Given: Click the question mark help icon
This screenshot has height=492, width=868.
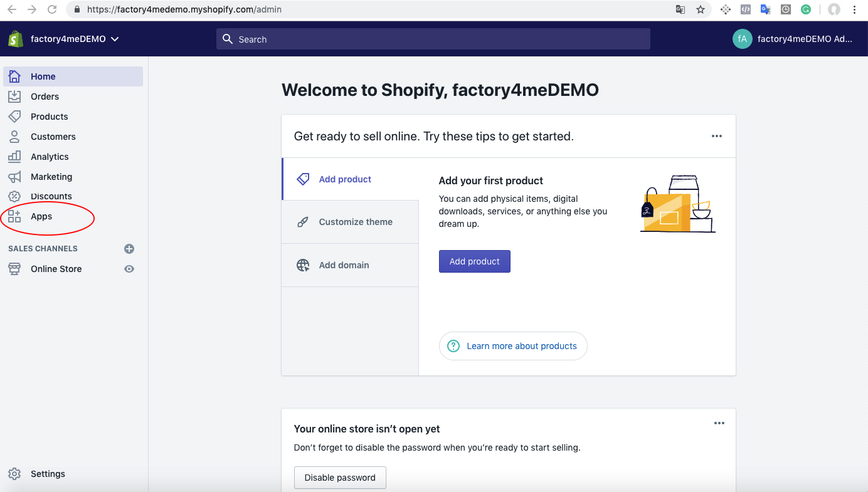Looking at the screenshot, I should point(453,346).
